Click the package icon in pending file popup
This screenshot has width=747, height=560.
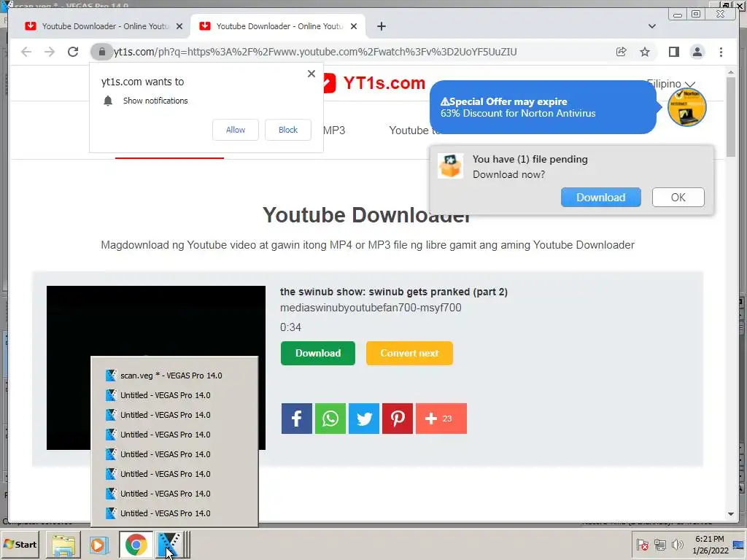point(450,166)
